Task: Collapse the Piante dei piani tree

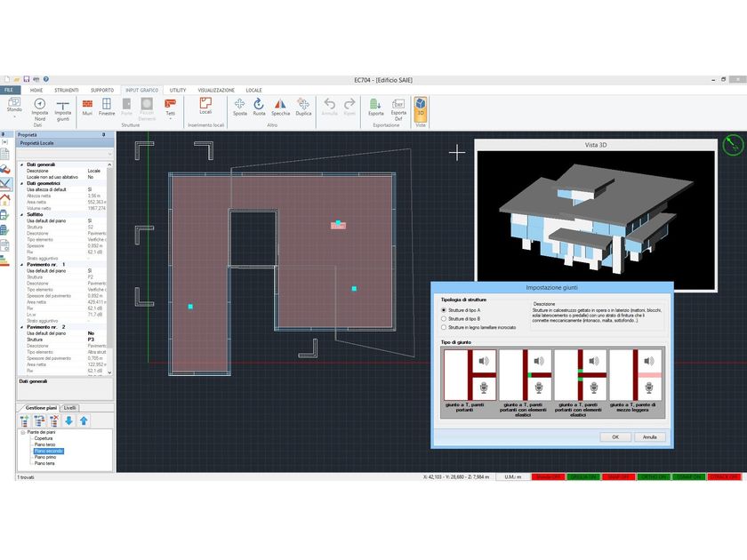Action: (x=22, y=432)
